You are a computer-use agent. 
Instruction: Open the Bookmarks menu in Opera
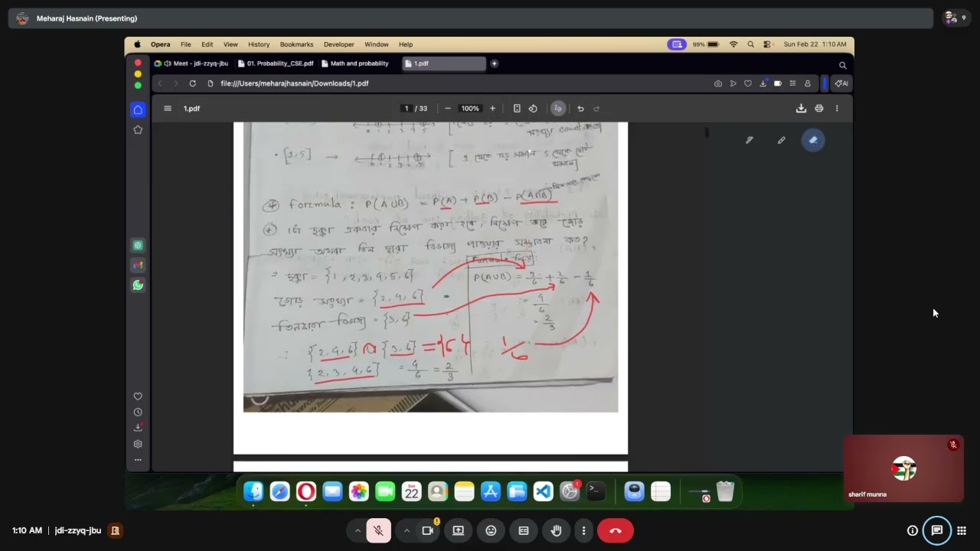click(x=296, y=44)
